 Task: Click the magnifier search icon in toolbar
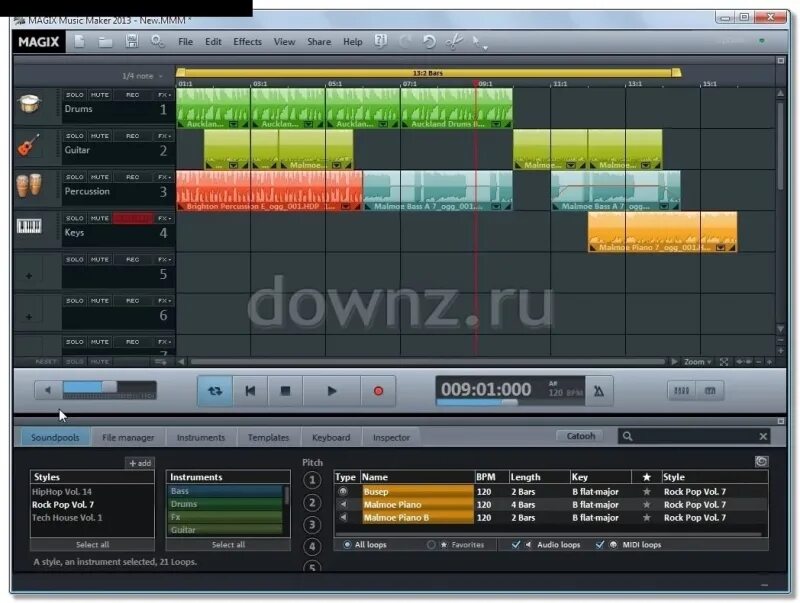click(x=157, y=41)
